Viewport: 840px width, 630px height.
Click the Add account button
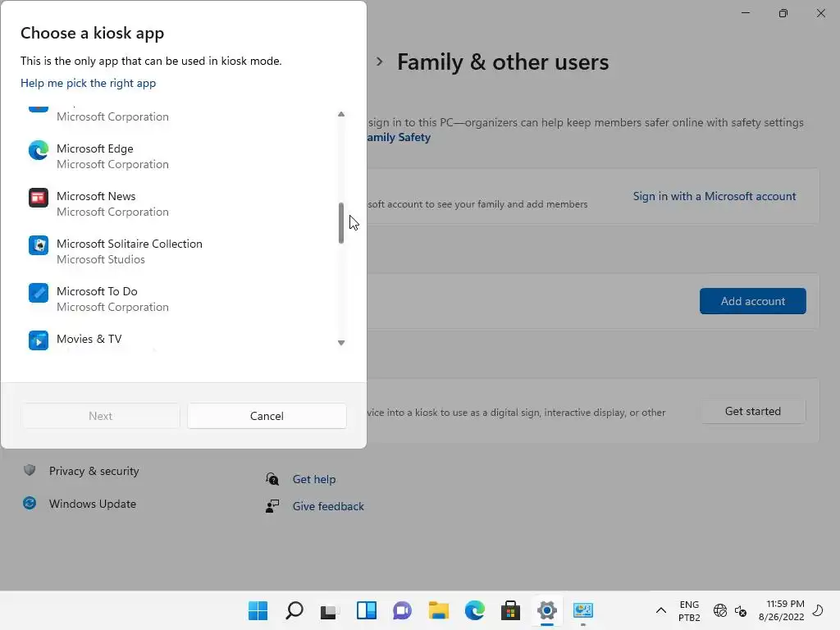(752, 301)
